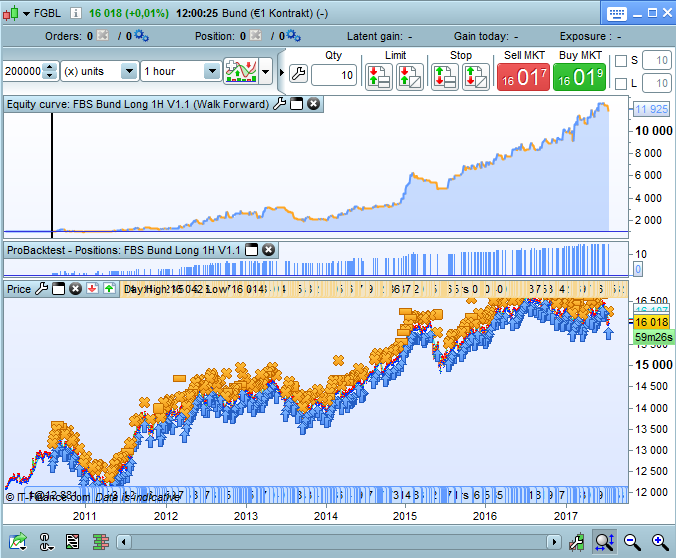The height and width of the screenshot is (558, 676).
Task: Open the candlestick chart style menu
Action: click(16, 13)
